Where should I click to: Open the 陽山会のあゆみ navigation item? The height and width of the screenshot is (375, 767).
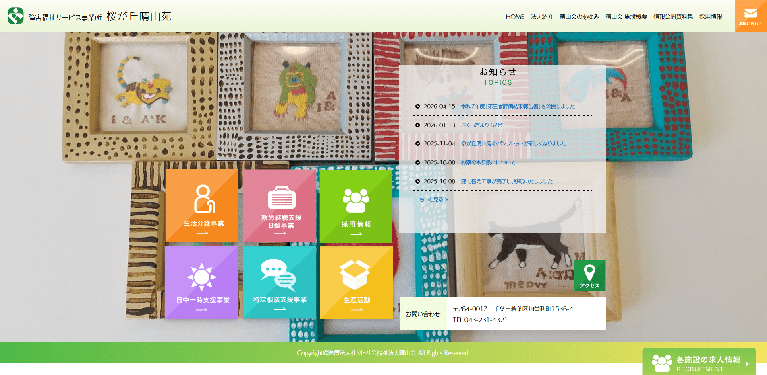[579, 17]
